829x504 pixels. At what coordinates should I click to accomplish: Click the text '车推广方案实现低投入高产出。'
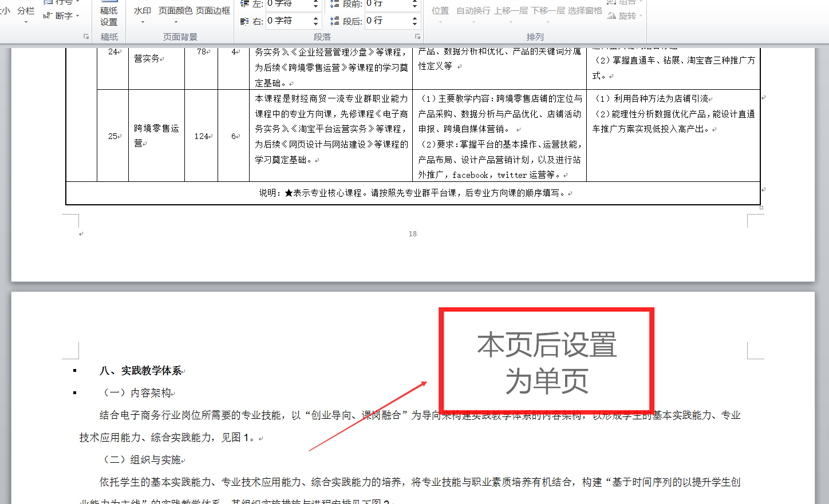tap(652, 129)
